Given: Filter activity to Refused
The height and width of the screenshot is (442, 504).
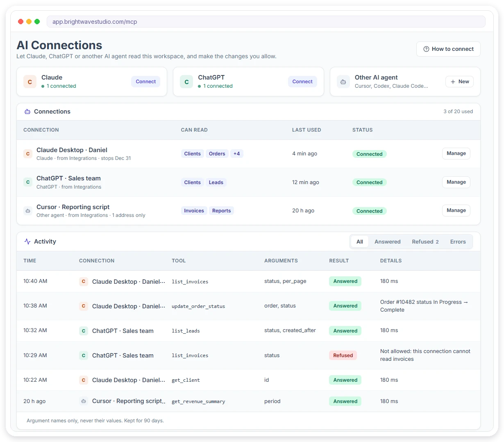Looking at the screenshot, I should [425, 242].
